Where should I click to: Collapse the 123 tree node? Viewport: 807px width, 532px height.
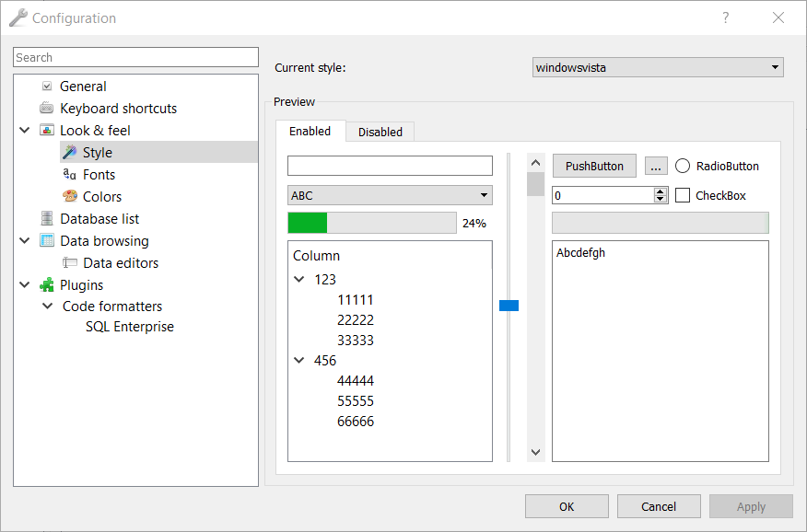point(299,279)
